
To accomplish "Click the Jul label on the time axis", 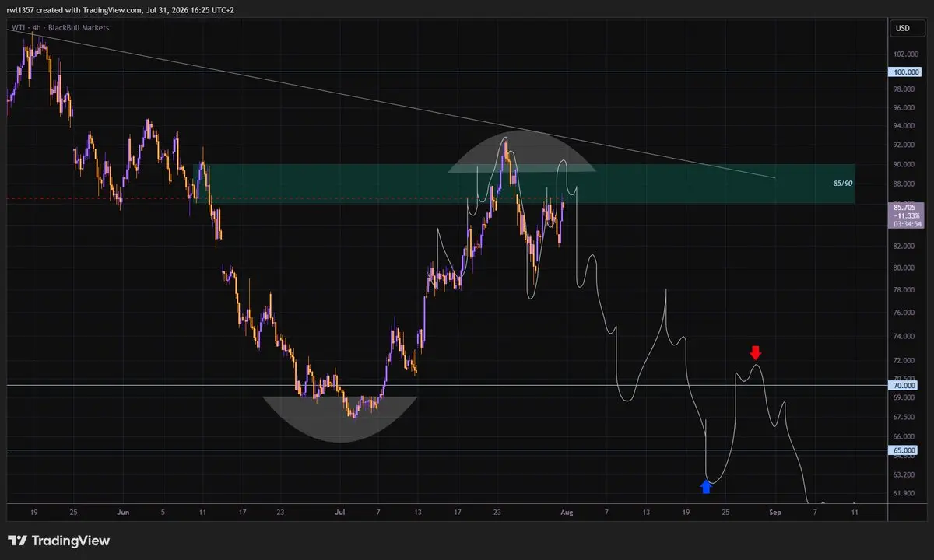I will [340, 513].
